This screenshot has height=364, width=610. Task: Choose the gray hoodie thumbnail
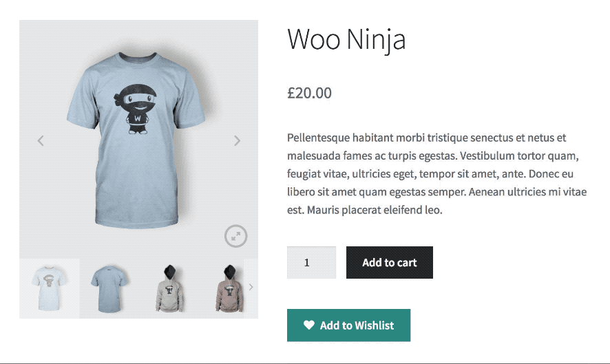click(168, 288)
